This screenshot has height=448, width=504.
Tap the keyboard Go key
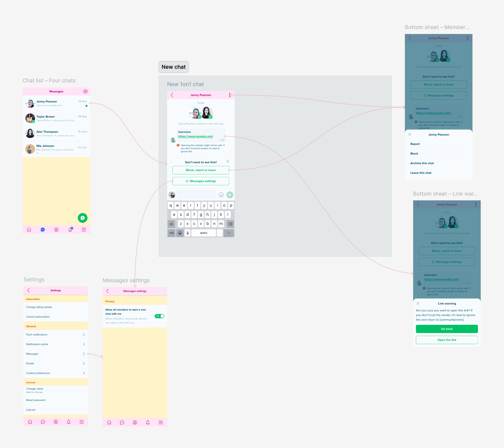point(229,233)
